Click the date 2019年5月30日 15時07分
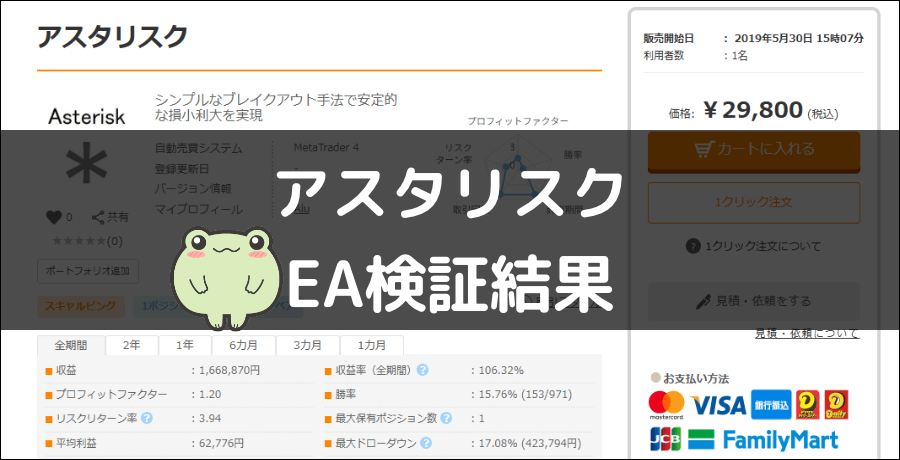The height and width of the screenshot is (460, 900). click(x=798, y=39)
